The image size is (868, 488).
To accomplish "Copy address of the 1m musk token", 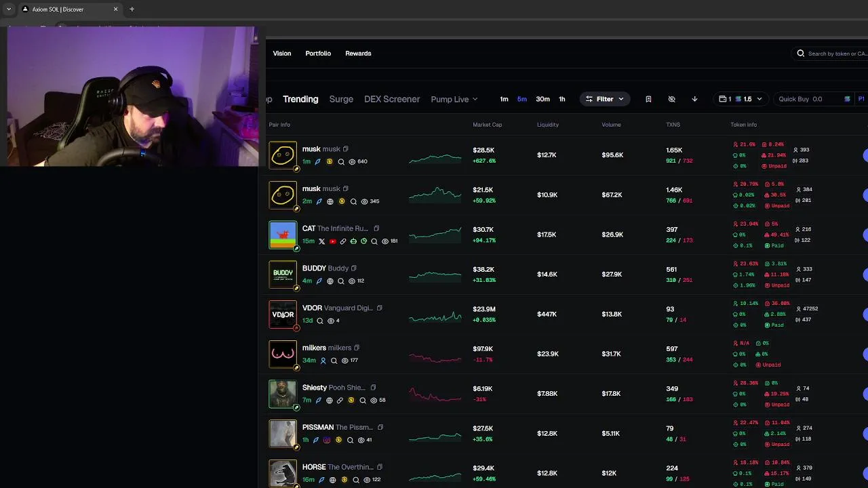I will point(345,149).
